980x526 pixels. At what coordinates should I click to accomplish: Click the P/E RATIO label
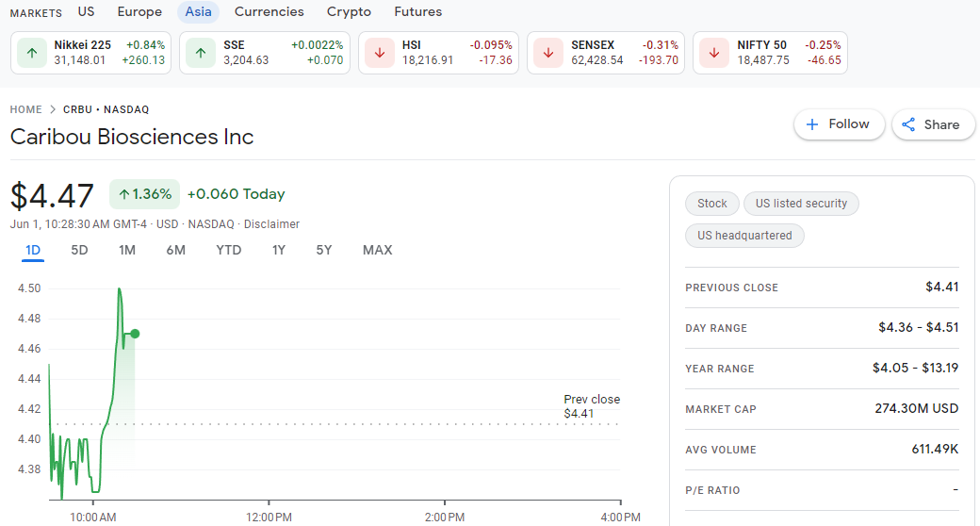[712, 490]
